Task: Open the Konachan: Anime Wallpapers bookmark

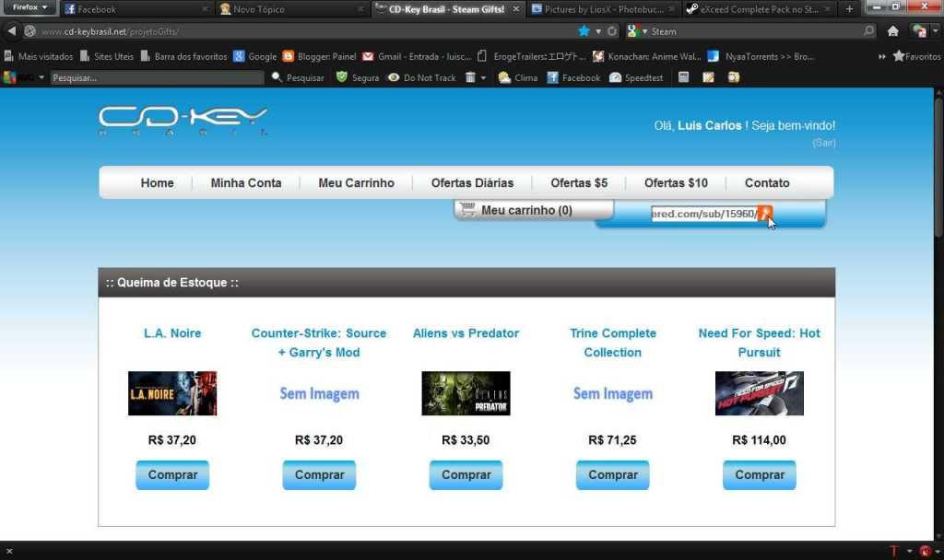Action: [x=646, y=56]
